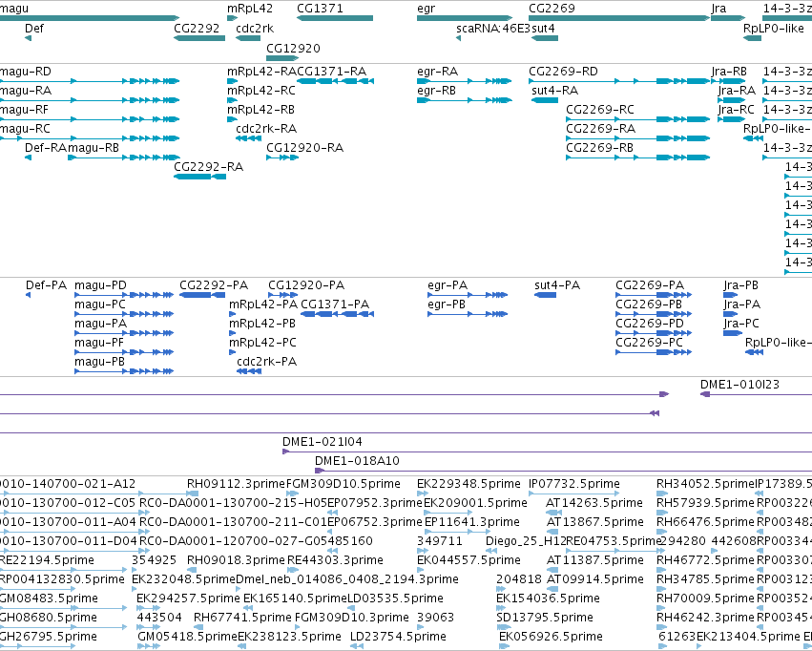Select the mRpL42-PB protein label

click(262, 324)
